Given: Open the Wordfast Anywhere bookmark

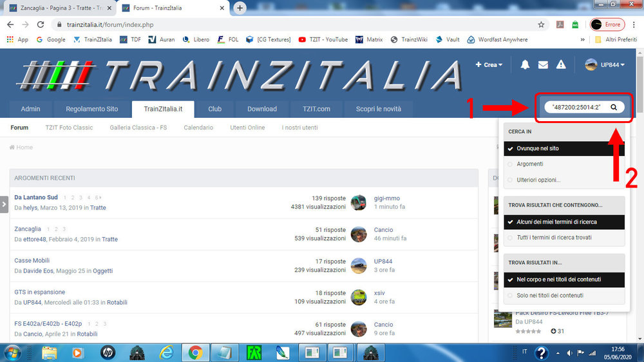Looking at the screenshot, I should (x=497, y=39).
